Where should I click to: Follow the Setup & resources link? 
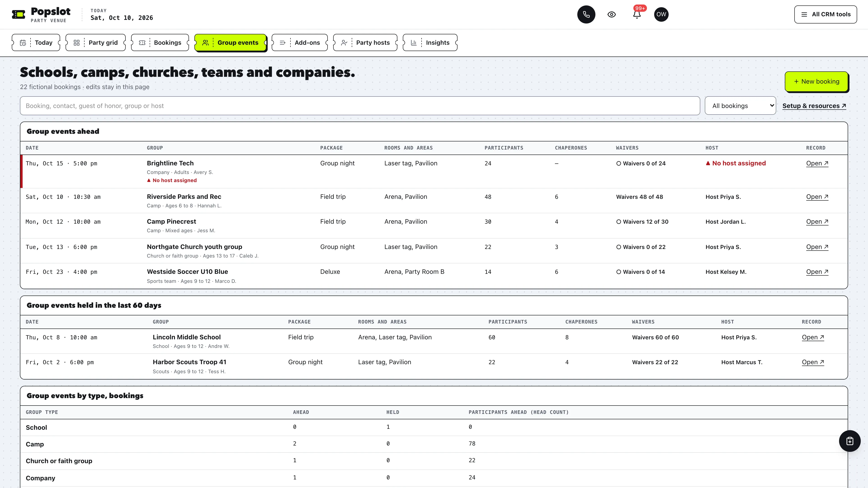pyautogui.click(x=814, y=106)
